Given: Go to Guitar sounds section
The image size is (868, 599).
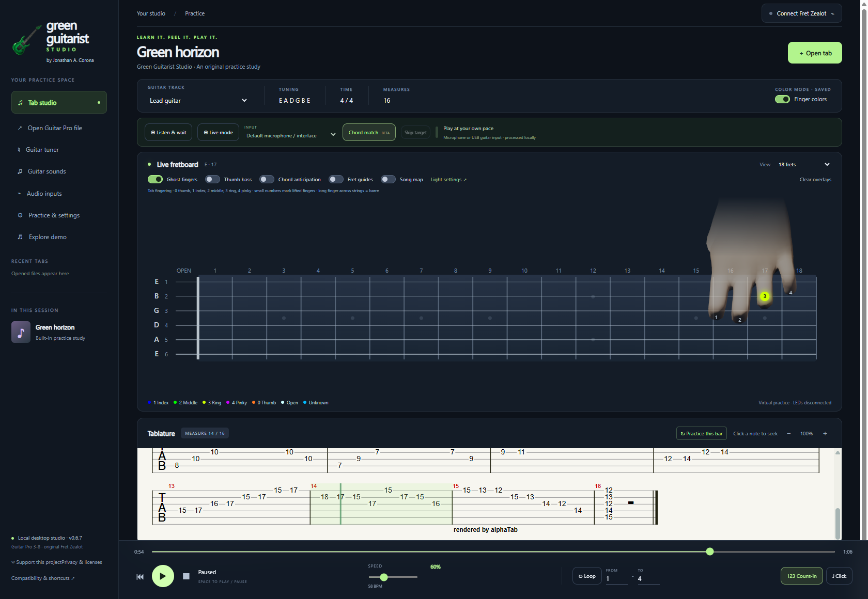Looking at the screenshot, I should (59, 171).
